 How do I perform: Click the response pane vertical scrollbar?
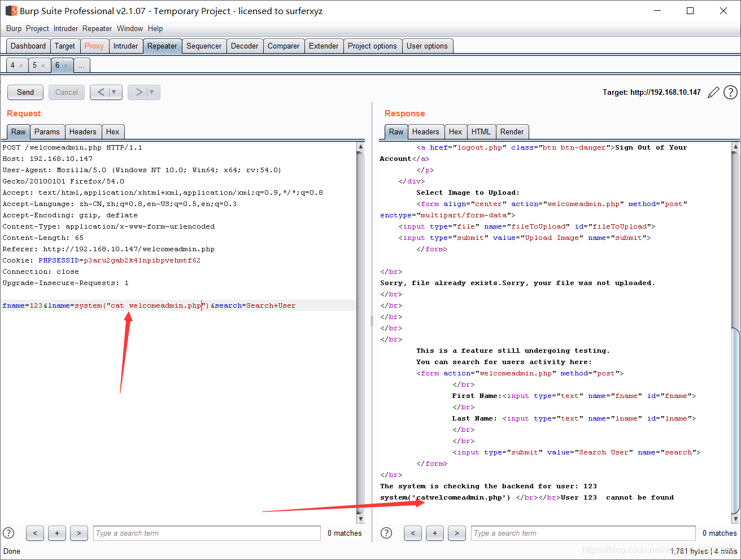(735, 333)
